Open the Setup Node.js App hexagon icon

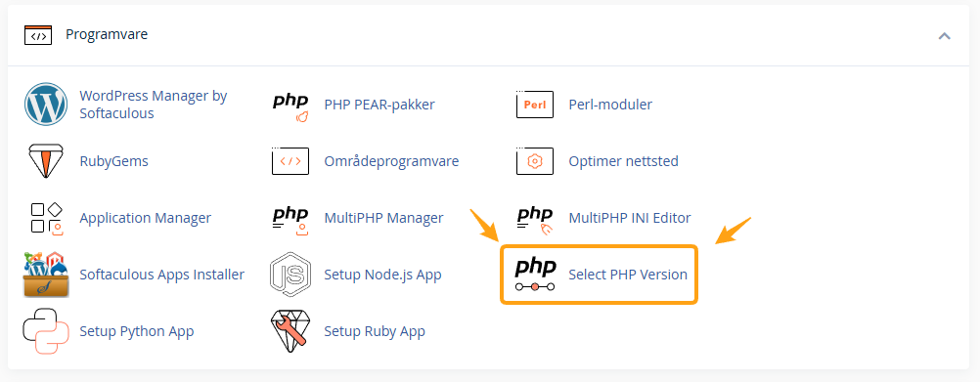[x=290, y=275]
